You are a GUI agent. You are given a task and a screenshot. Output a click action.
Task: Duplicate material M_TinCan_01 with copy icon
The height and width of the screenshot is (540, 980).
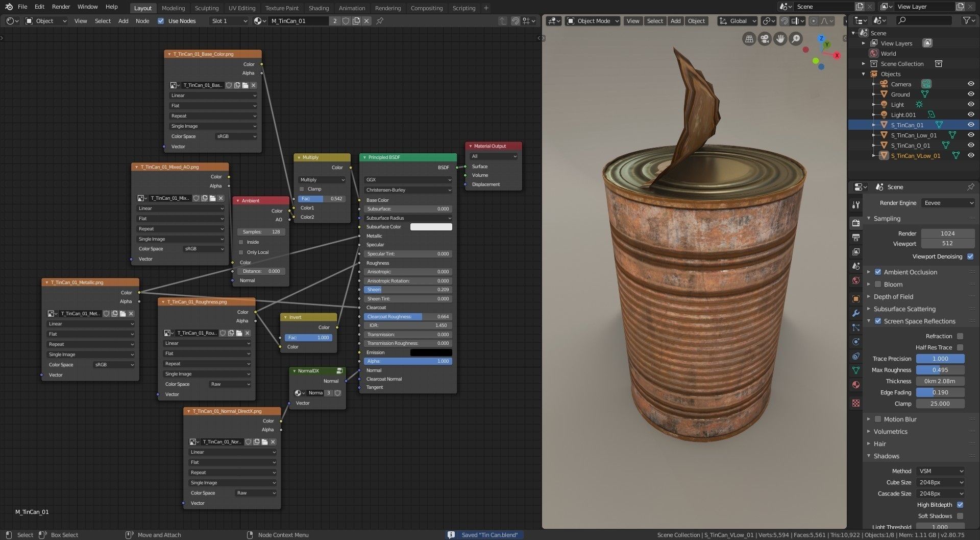(x=356, y=21)
